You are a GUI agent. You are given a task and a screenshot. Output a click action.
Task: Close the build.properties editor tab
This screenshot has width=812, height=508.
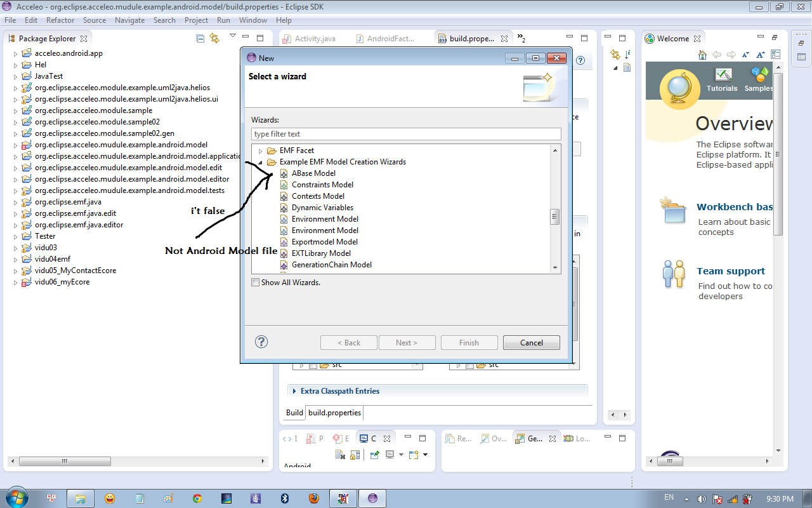[504, 39]
